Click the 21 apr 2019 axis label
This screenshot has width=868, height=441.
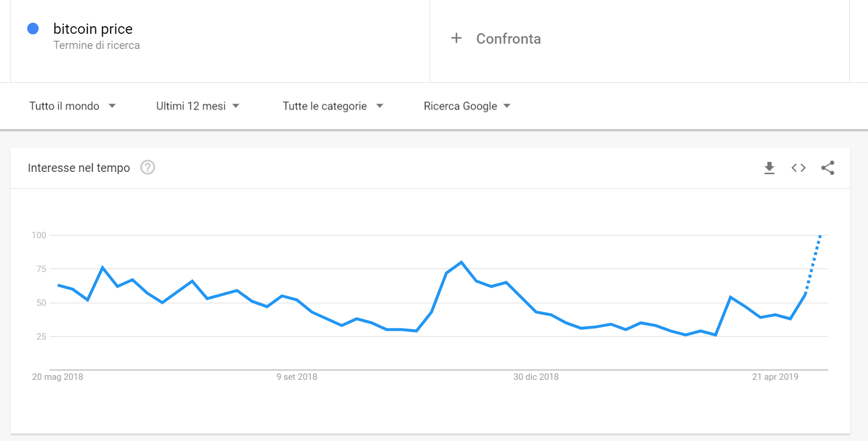tap(775, 377)
